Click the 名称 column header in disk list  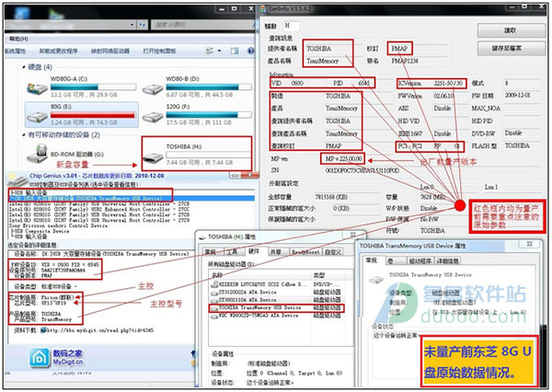tap(260, 275)
